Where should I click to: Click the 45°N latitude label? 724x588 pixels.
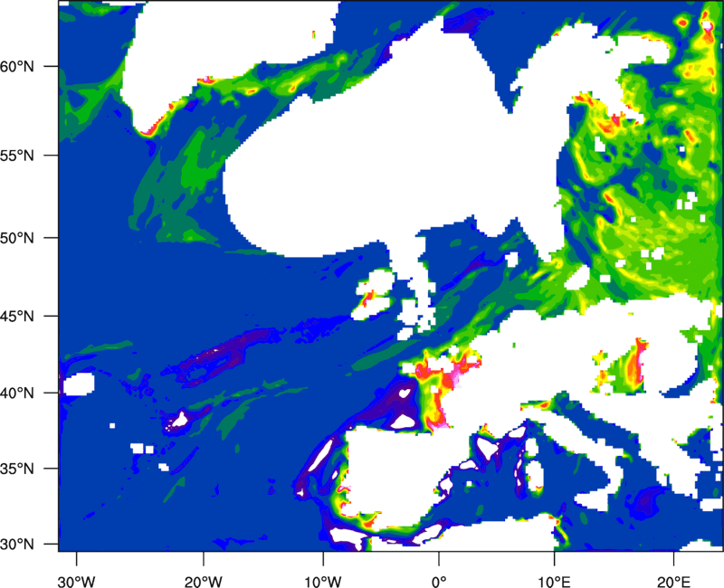click(x=17, y=316)
